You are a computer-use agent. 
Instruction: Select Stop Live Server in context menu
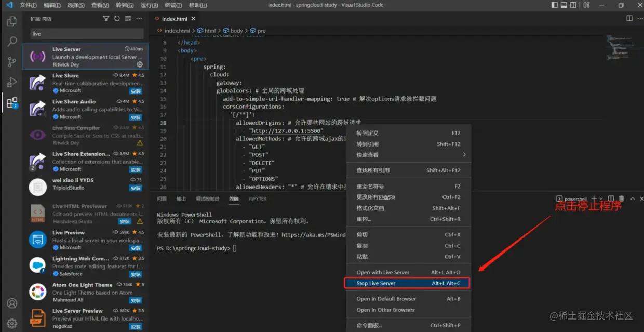coord(407,283)
